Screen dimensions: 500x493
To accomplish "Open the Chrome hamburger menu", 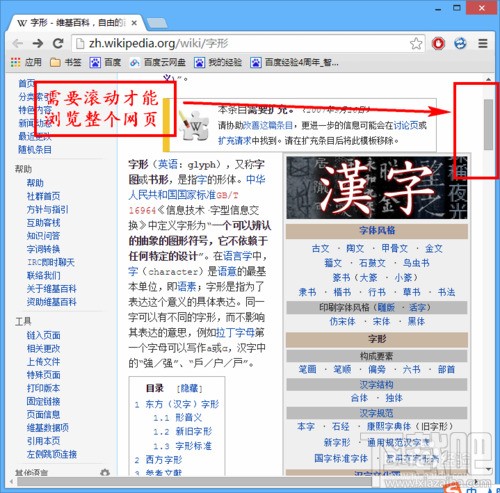I will point(483,43).
